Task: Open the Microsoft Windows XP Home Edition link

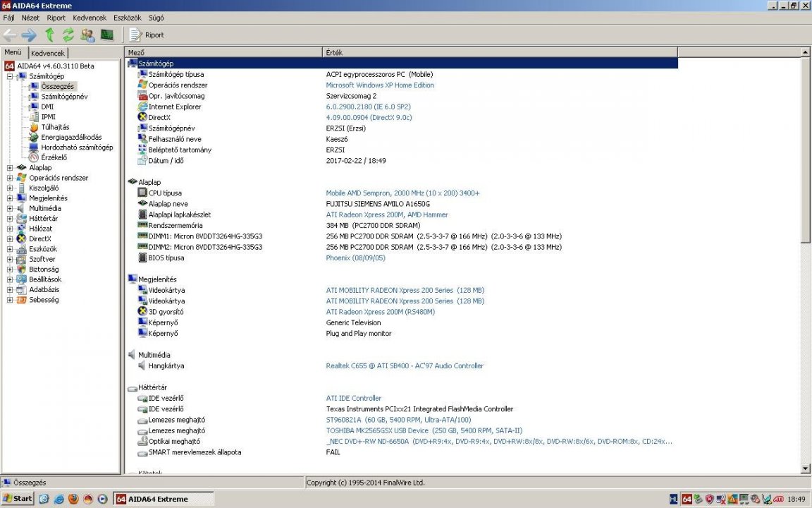Action: pyautogui.click(x=380, y=85)
